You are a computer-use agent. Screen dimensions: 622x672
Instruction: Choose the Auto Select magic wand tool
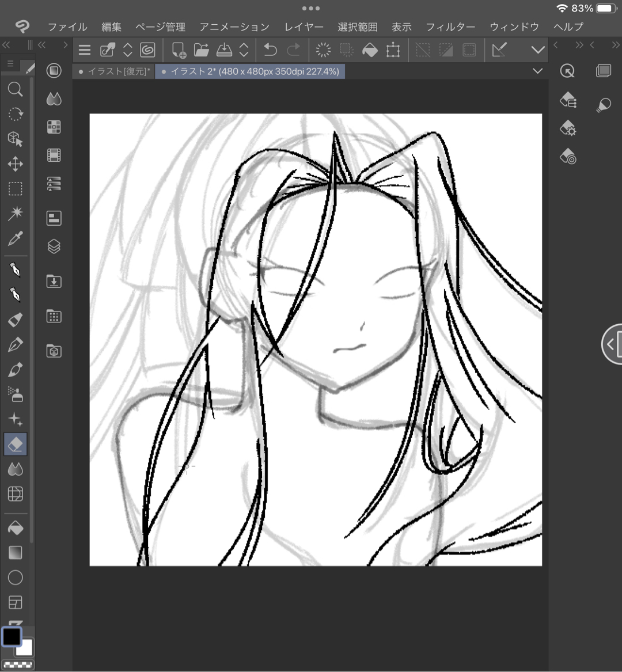pos(16,214)
